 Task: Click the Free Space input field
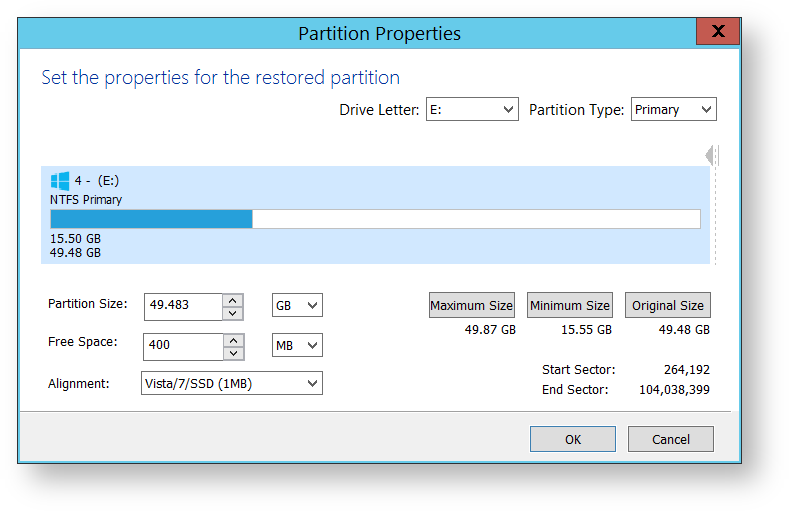(x=183, y=347)
